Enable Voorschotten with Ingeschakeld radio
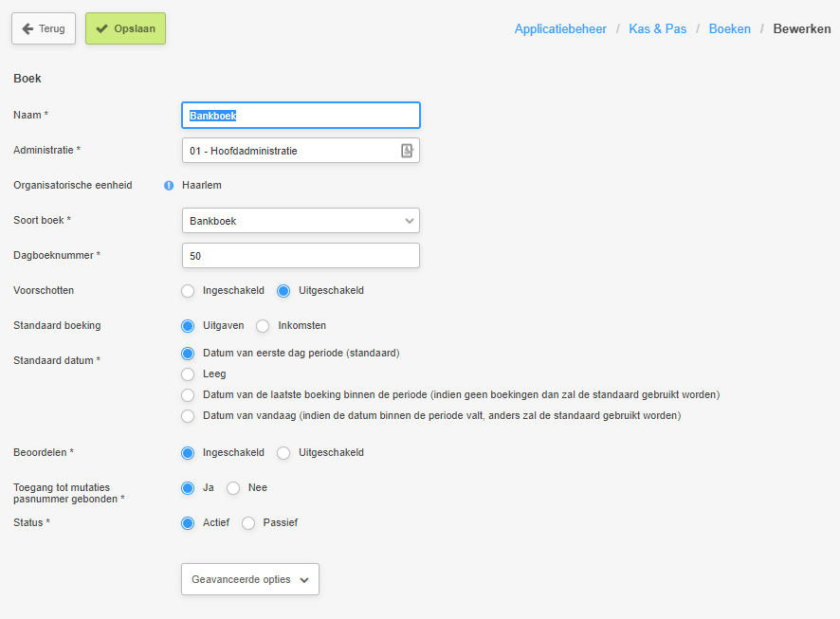This screenshot has width=840, height=619. click(x=188, y=291)
